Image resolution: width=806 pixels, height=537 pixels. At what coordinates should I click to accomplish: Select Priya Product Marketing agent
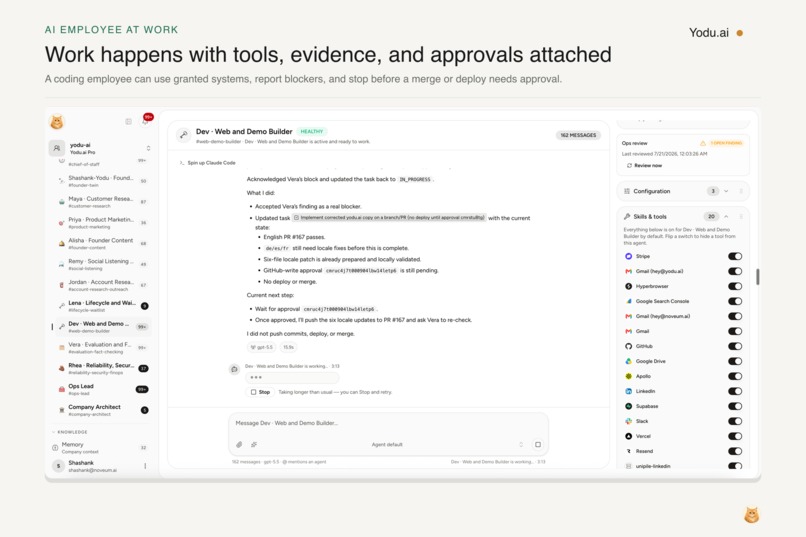tap(101, 222)
